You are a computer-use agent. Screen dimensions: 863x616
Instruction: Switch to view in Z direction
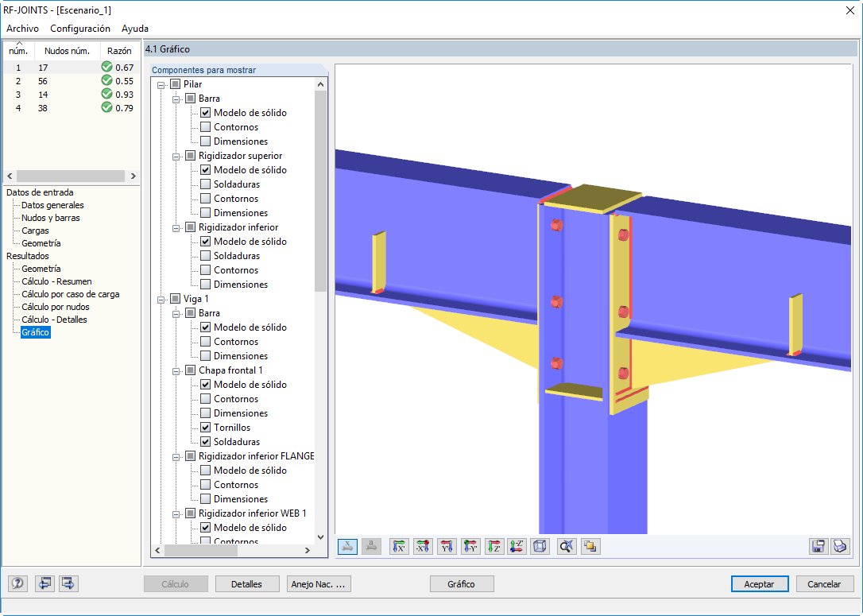[494, 547]
